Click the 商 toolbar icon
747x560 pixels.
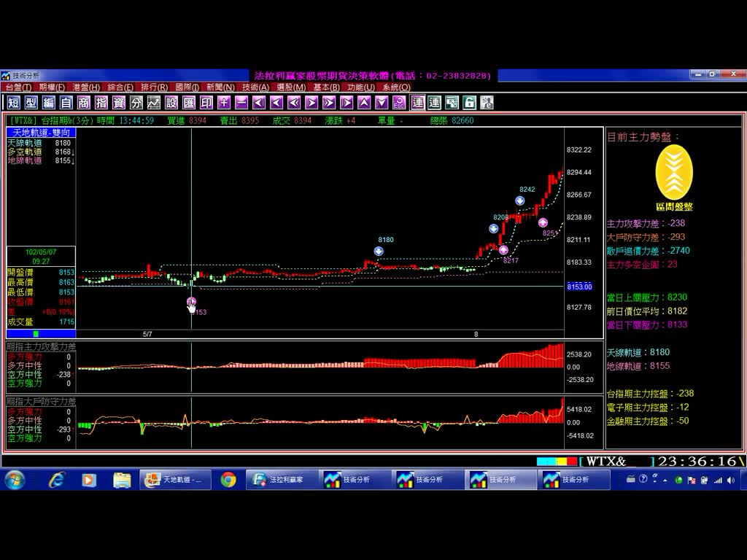[x=84, y=102]
